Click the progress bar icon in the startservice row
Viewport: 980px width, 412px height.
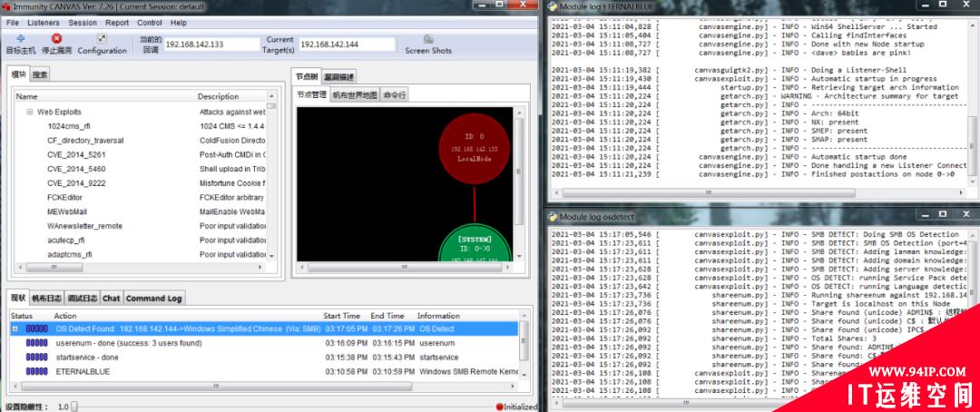(x=37, y=358)
